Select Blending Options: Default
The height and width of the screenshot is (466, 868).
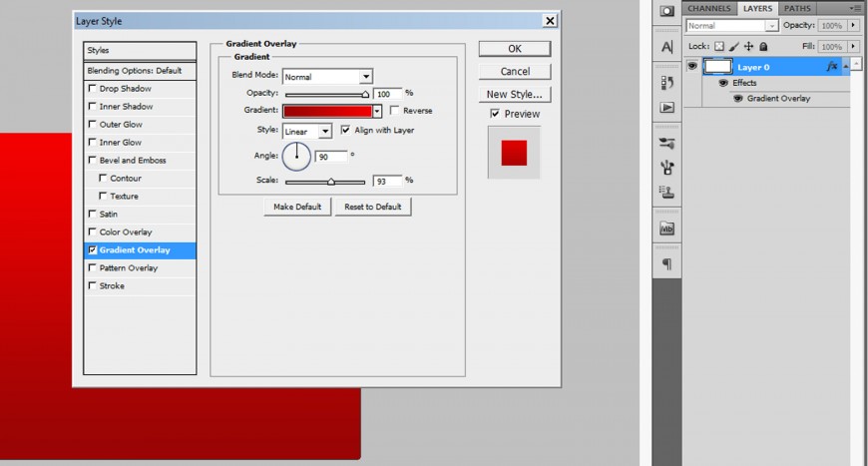coord(140,71)
